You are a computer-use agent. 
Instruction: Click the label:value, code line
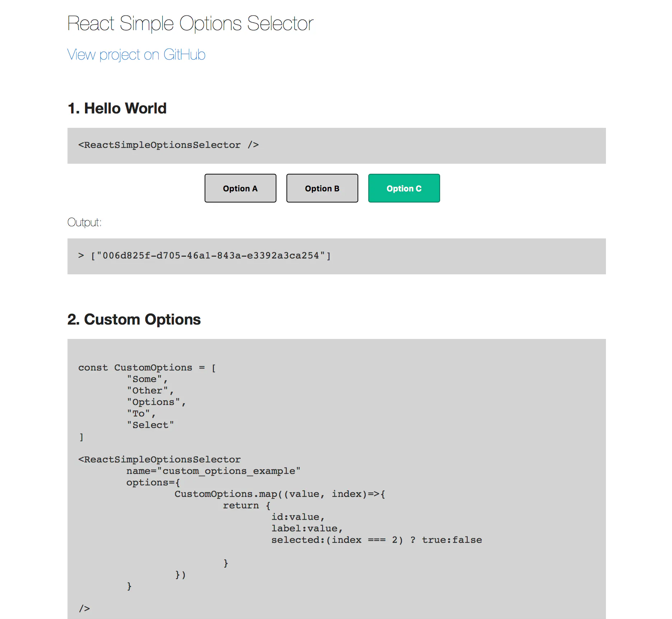307,529
